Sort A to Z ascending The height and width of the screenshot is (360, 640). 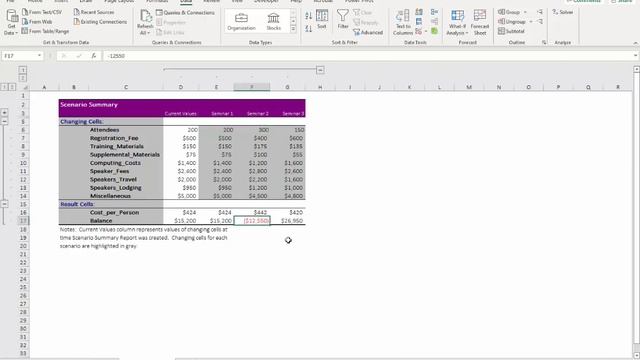(x=309, y=16)
